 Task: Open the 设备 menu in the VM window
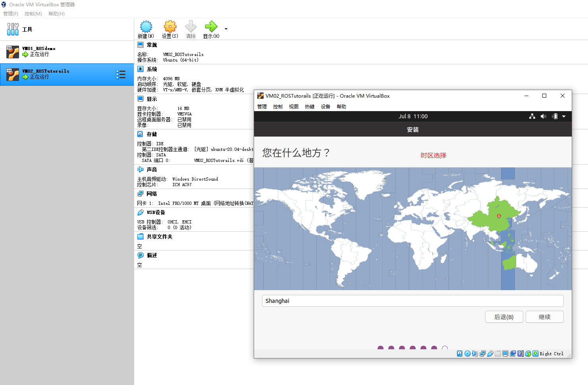(x=325, y=106)
